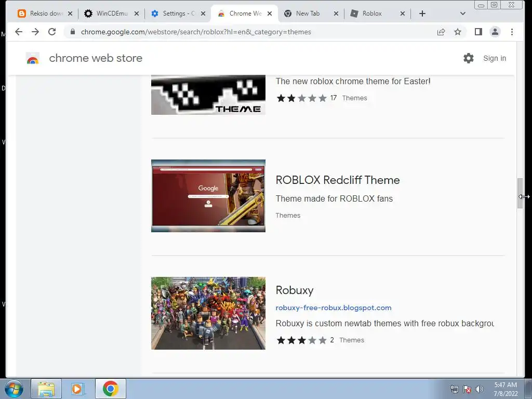Viewport: 532px width, 399px height.
Task: Click the Chrome taskbar icon
Action: pyautogui.click(x=111, y=389)
